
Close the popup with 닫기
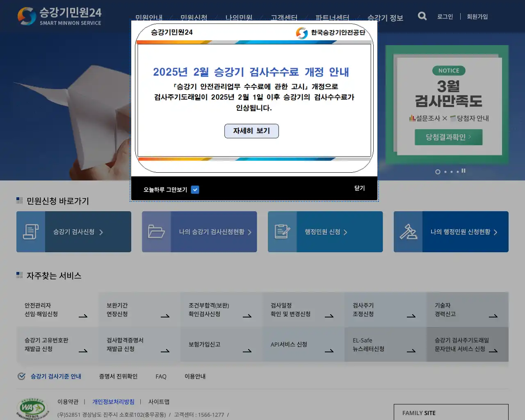click(359, 188)
